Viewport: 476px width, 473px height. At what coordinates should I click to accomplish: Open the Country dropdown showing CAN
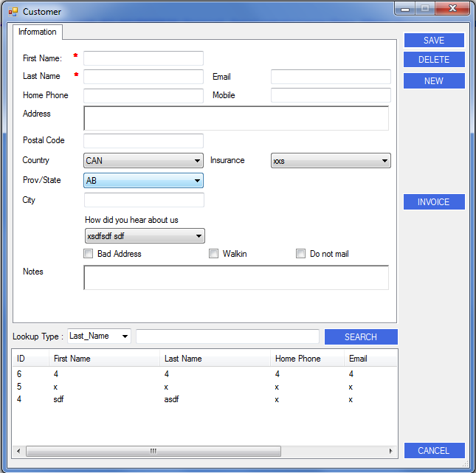[143, 161]
